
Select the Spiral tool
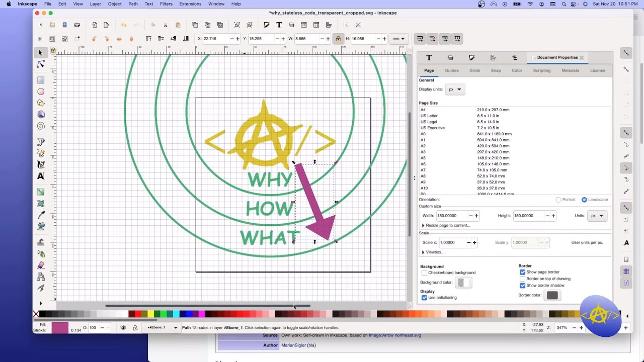click(x=41, y=126)
